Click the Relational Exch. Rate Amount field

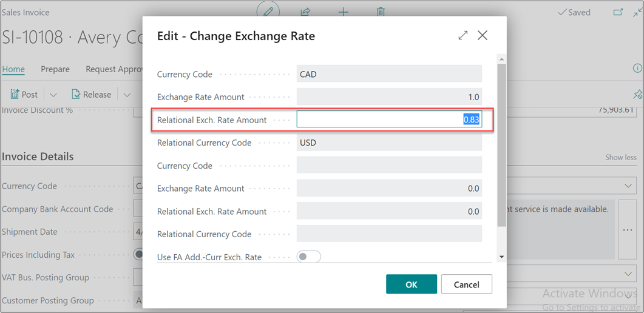click(388, 119)
